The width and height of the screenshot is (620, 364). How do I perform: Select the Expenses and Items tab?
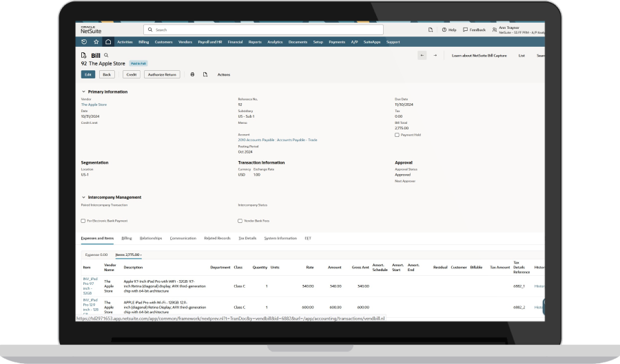pos(97,239)
